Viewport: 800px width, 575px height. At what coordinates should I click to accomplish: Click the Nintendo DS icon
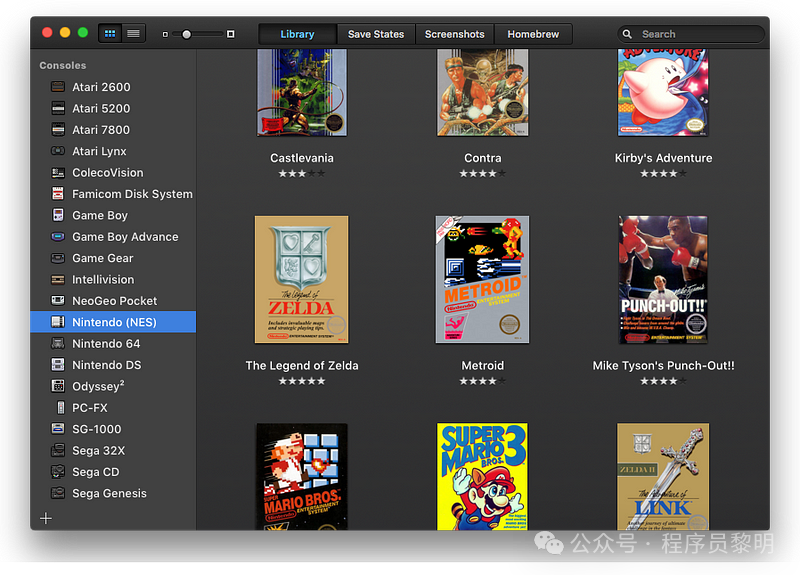(58, 365)
